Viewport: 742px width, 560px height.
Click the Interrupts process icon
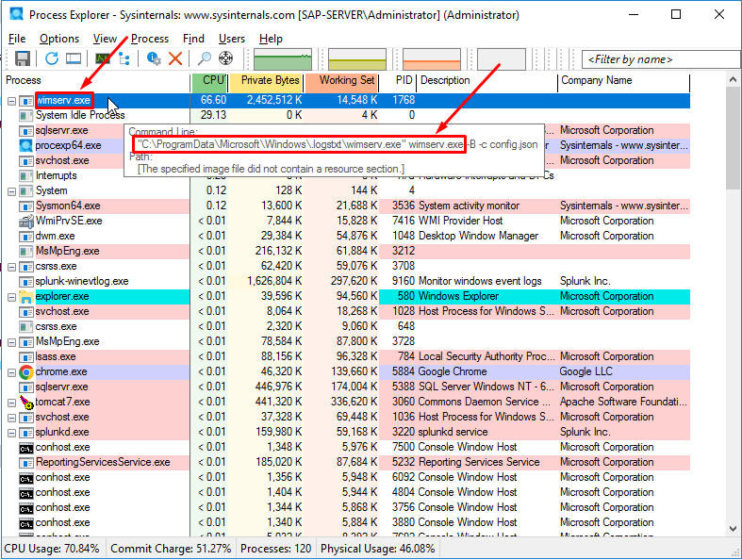click(x=26, y=176)
